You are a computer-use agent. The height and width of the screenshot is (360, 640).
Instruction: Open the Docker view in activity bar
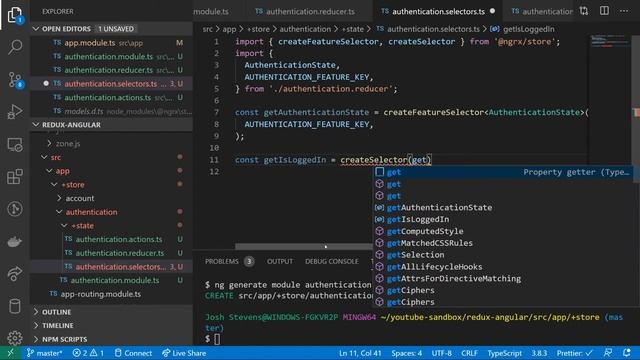[x=15, y=242]
